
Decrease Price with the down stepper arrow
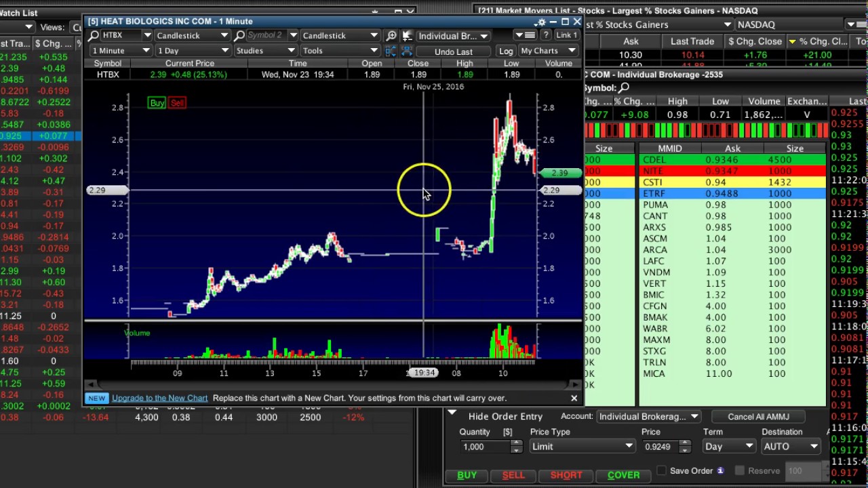click(x=685, y=450)
